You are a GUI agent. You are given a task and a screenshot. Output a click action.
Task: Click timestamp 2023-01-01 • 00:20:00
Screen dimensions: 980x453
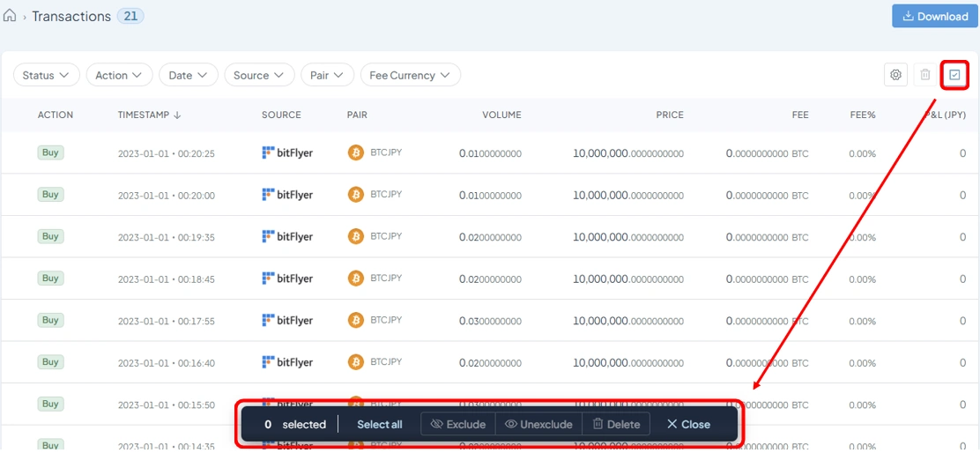point(167,196)
